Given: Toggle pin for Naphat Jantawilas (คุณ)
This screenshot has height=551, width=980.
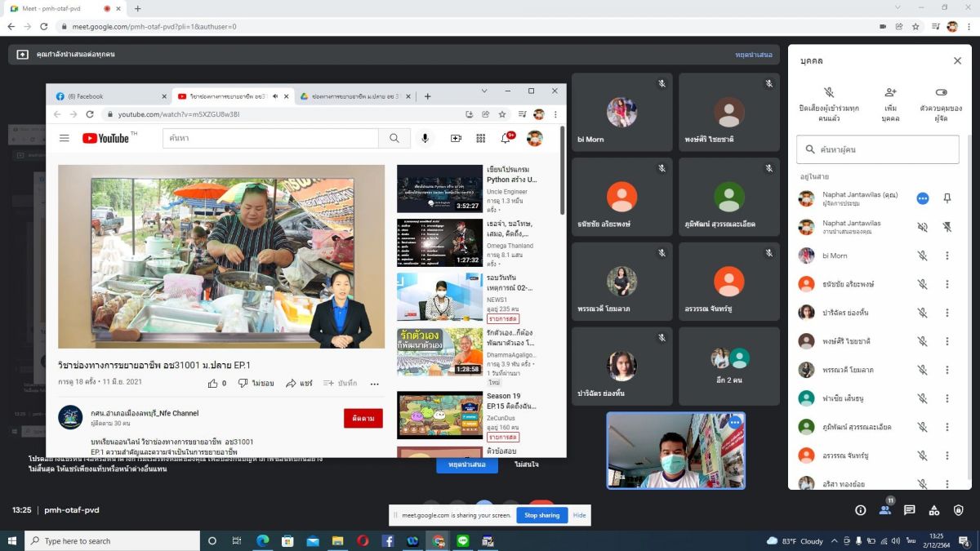Looking at the screenshot, I should click(947, 198).
